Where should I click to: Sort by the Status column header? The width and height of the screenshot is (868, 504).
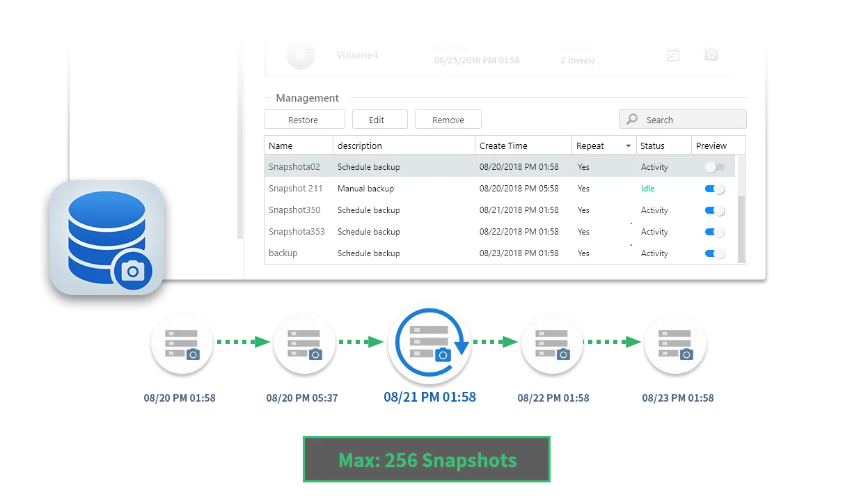tap(664, 145)
